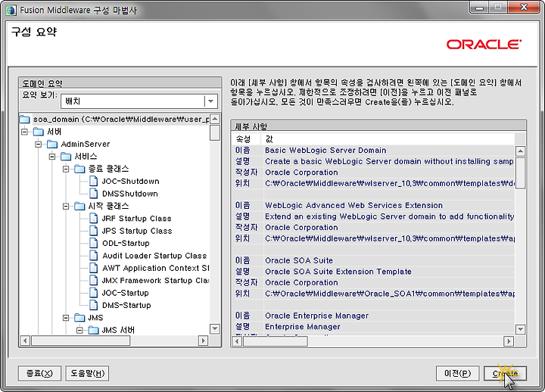Image resolution: width=545 pixels, height=392 pixels.
Task: Click the details pane scroll up arrow
Action: (x=520, y=151)
